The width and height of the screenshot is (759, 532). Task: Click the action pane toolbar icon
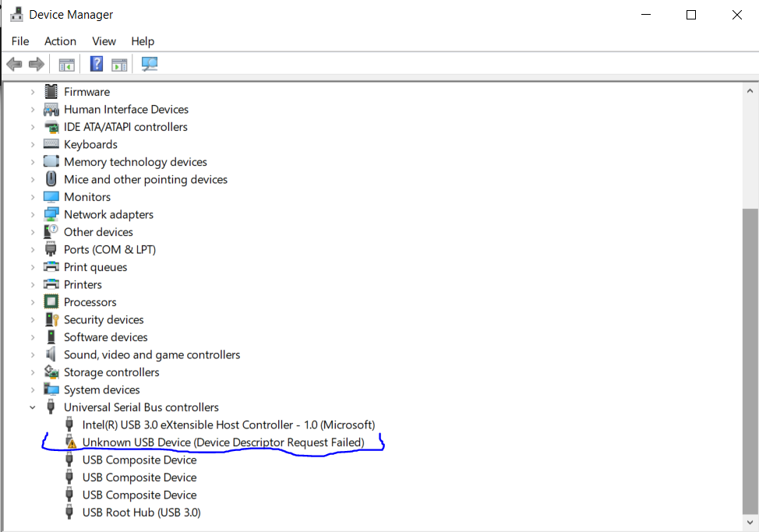point(119,65)
